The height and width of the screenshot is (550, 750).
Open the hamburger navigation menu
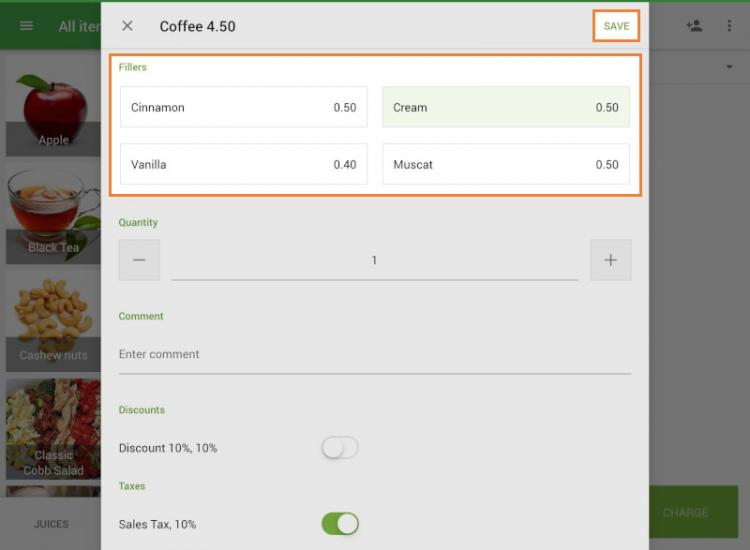(26, 26)
